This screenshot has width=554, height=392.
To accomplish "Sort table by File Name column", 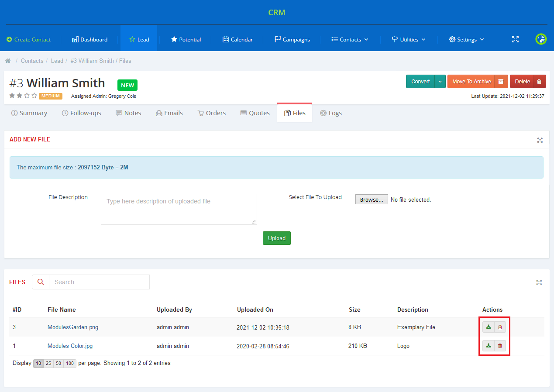I will (x=62, y=309).
